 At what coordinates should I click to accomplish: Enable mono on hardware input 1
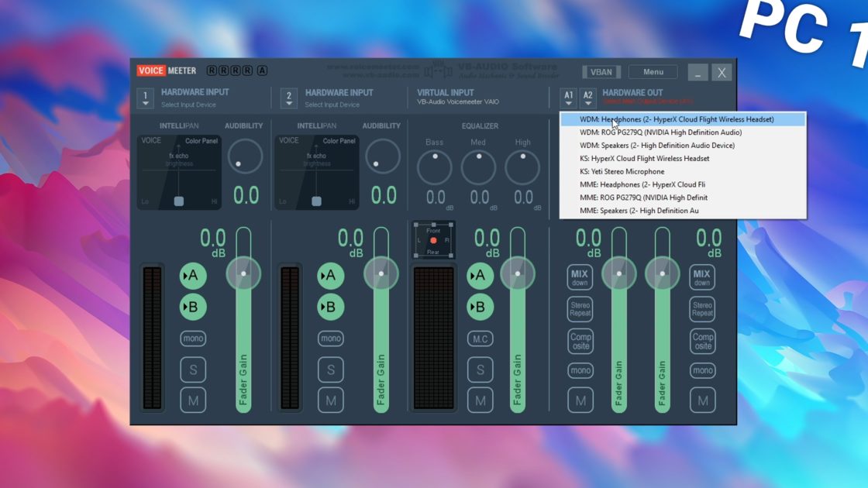(x=193, y=338)
